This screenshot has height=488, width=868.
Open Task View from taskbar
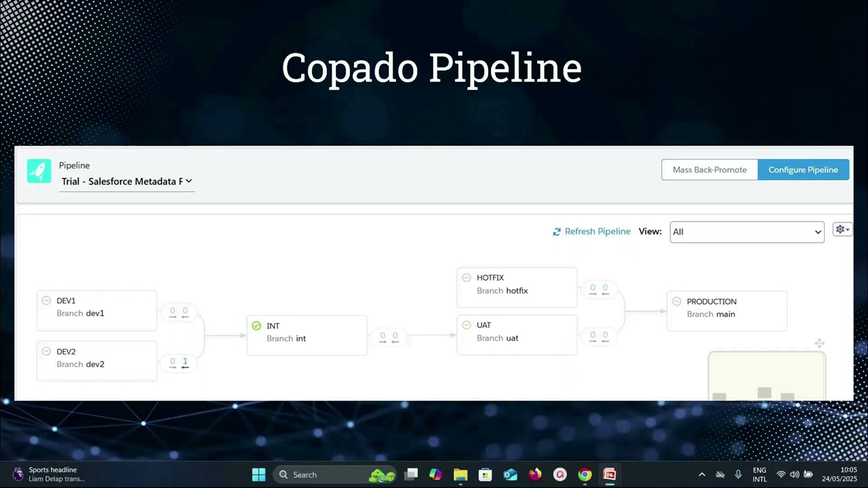pos(411,474)
